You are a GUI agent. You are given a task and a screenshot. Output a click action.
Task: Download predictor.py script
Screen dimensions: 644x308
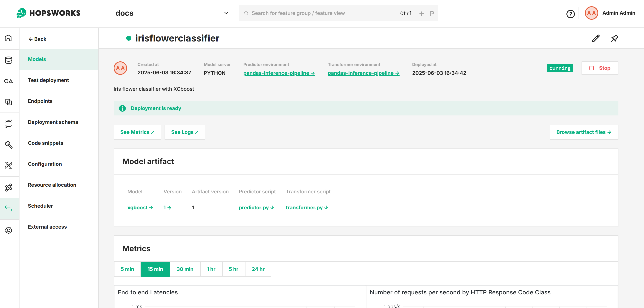click(256, 208)
